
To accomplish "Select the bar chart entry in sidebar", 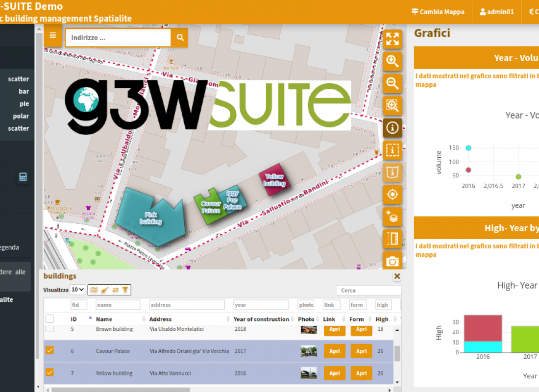I will click(24, 91).
